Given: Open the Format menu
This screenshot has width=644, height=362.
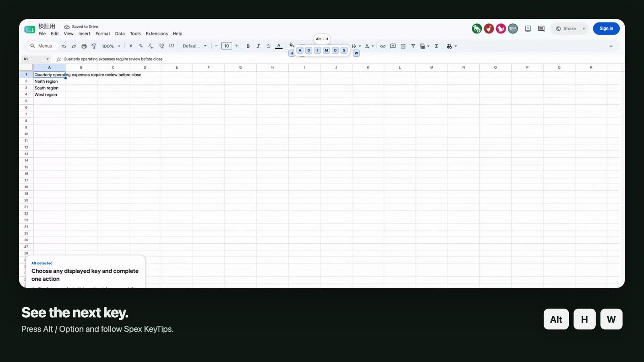Looking at the screenshot, I should (x=103, y=34).
